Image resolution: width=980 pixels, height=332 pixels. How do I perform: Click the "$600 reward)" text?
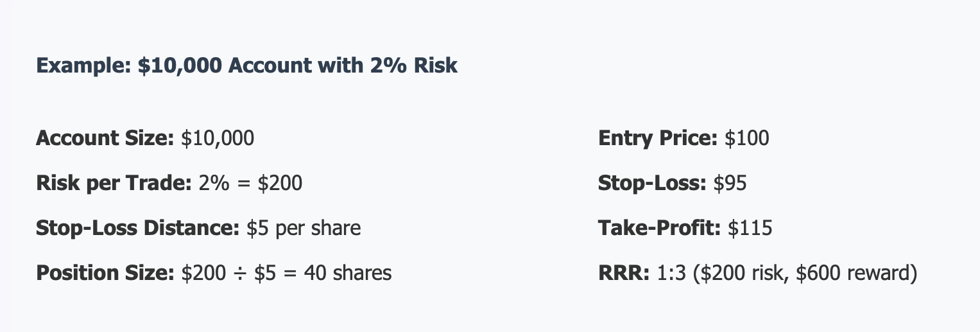856,273
